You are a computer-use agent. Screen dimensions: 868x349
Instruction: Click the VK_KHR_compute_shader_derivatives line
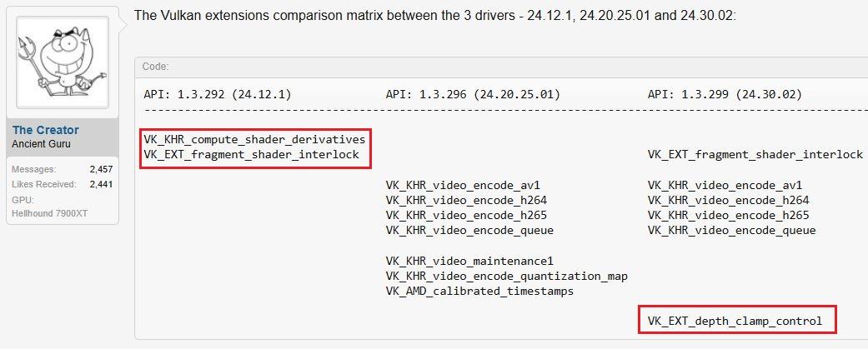[254, 139]
